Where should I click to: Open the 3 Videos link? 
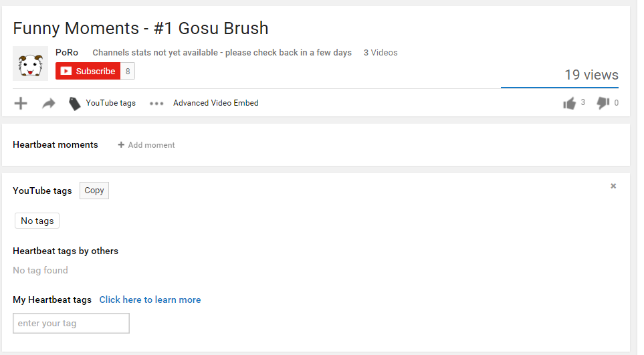381,53
